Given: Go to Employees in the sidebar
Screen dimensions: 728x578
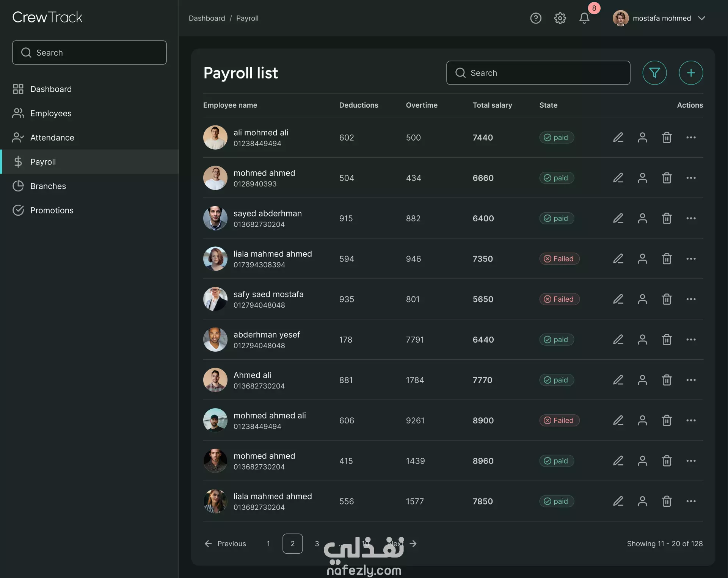Looking at the screenshot, I should tap(51, 113).
